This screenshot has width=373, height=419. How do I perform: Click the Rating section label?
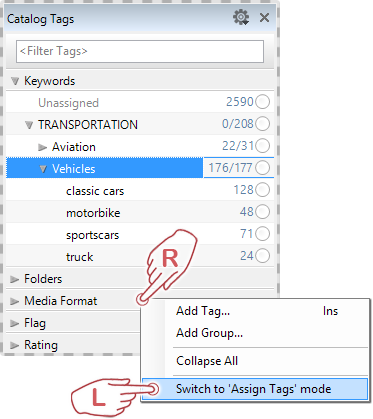(x=41, y=345)
